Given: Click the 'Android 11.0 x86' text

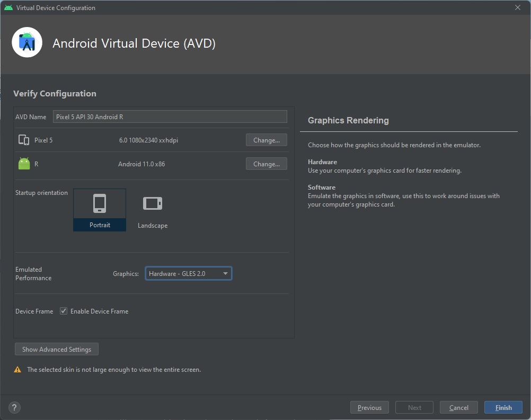Looking at the screenshot, I should (141, 164).
